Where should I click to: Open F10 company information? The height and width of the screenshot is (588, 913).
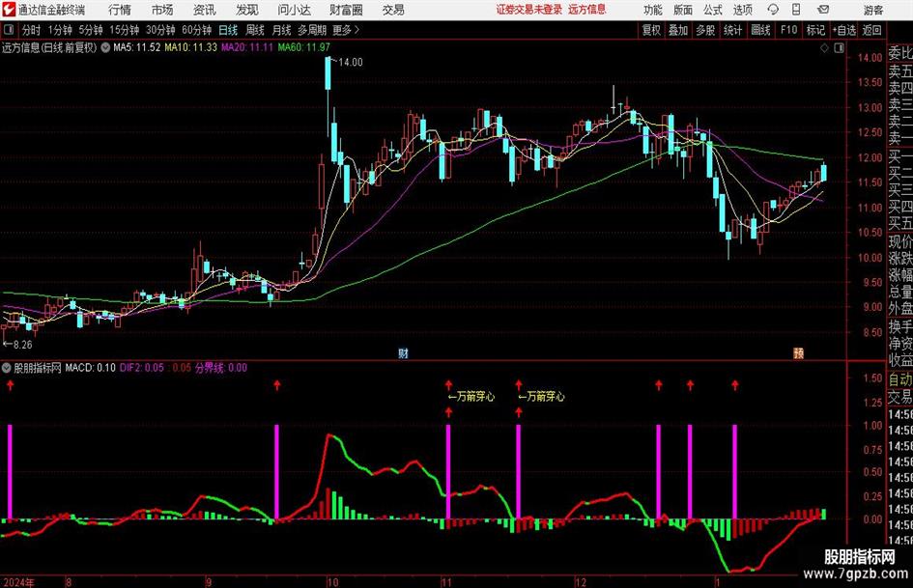(789, 30)
